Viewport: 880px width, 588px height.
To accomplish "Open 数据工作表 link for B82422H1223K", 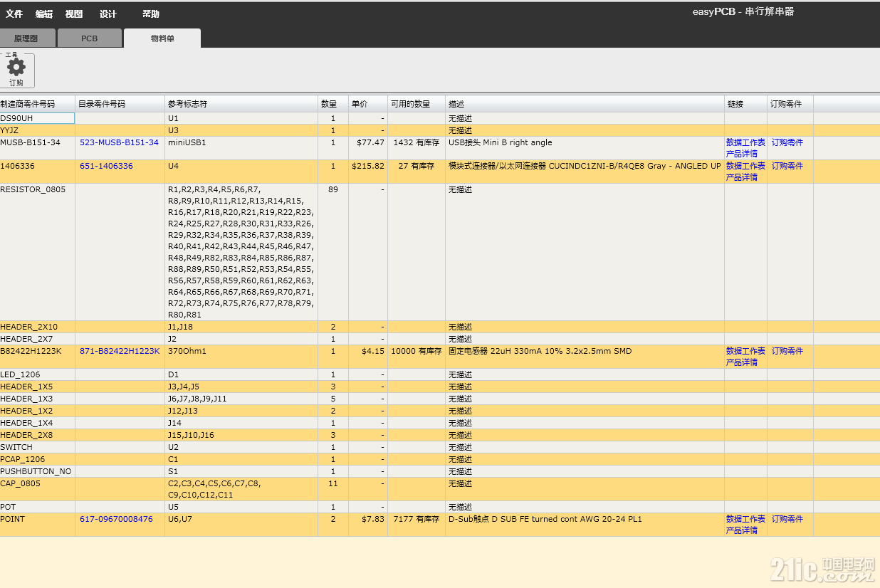I will (745, 351).
